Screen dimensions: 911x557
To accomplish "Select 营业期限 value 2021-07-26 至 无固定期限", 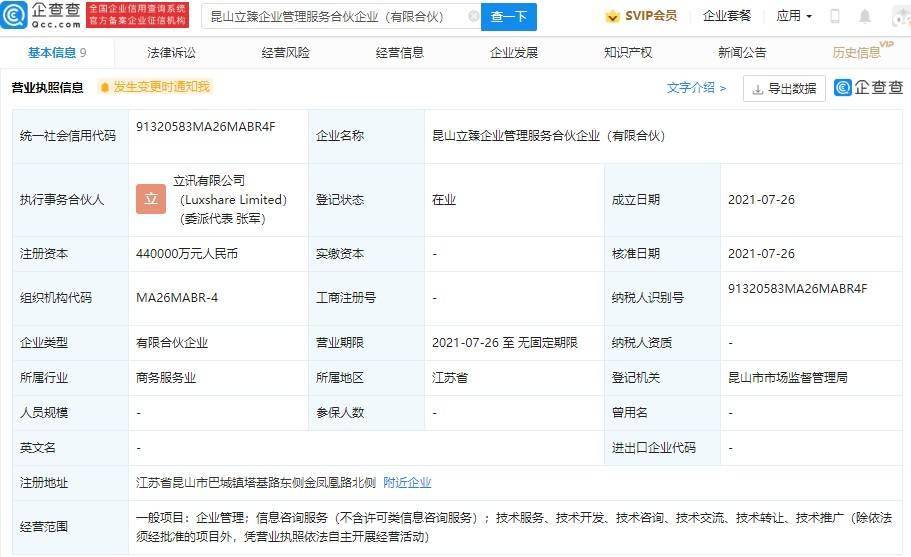I will pos(505,343).
